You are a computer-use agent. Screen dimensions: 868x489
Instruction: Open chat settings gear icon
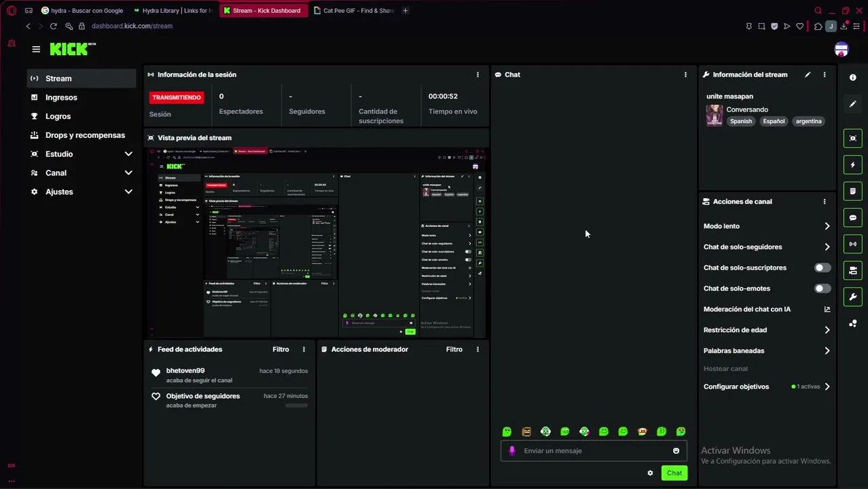coord(650,473)
